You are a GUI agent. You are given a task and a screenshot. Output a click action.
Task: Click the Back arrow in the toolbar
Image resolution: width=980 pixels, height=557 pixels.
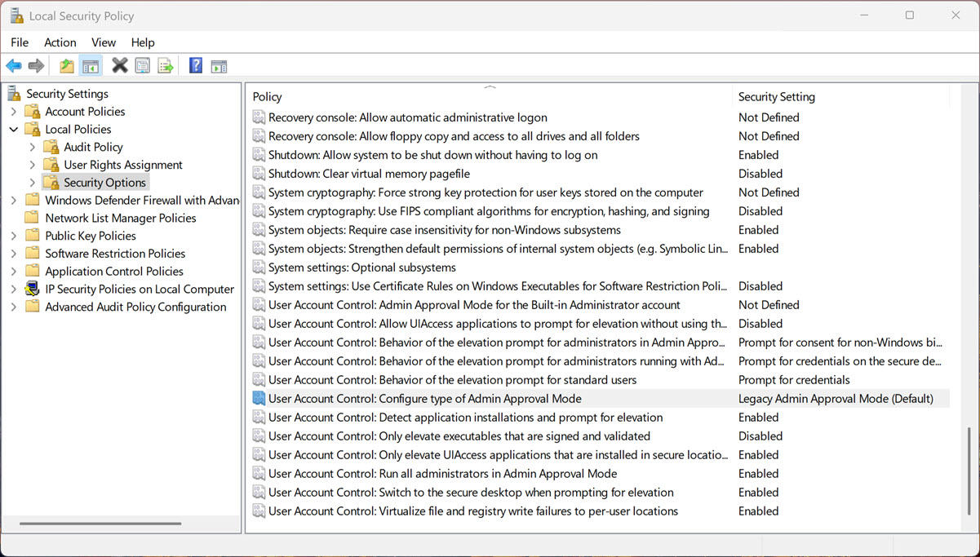tap(14, 66)
